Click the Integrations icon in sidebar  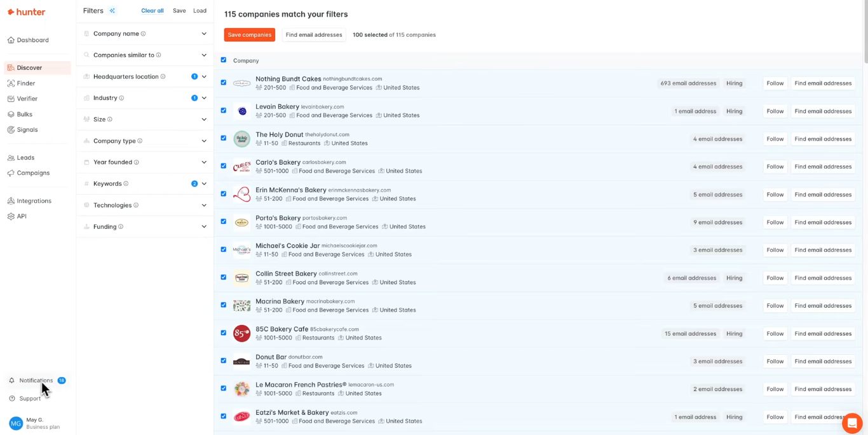pos(11,201)
